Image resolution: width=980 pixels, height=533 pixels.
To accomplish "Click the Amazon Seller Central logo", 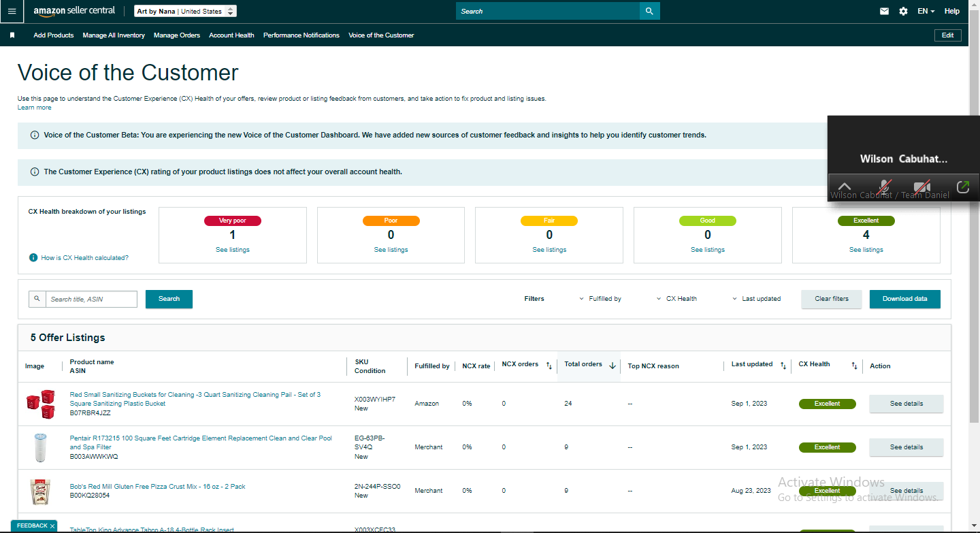I will (x=74, y=12).
